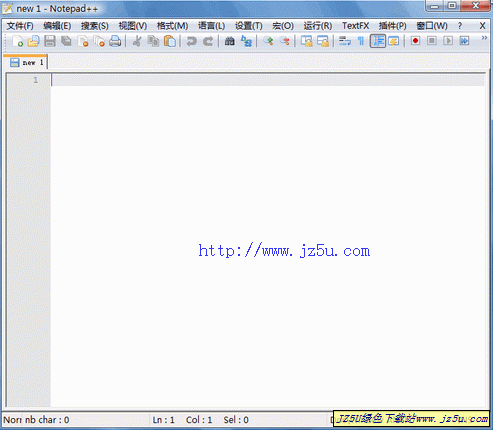Screen dimensions: 493x430
Task: Select the new 1 document tab
Action: pyautogui.click(x=26, y=62)
